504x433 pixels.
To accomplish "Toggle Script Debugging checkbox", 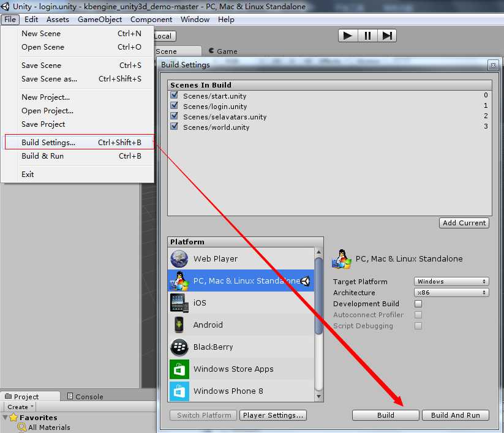I will coord(418,326).
